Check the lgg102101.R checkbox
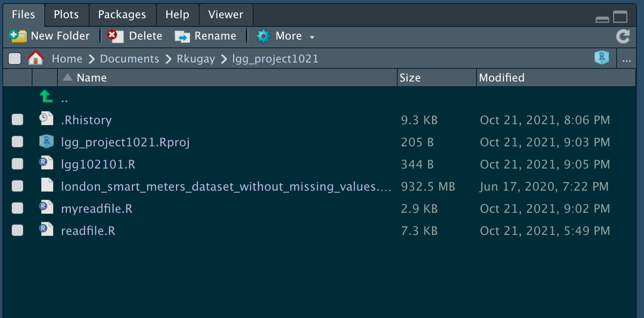 17,164
